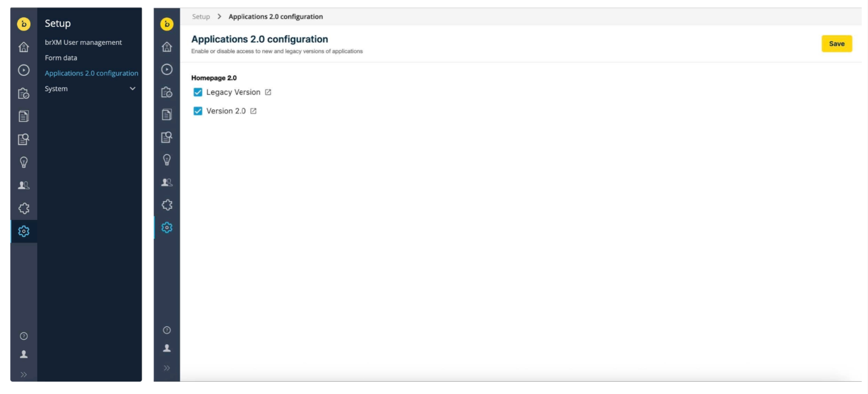This screenshot has height=394, width=868.
Task: Toggle the Version 2.0 checkbox
Action: (x=198, y=111)
